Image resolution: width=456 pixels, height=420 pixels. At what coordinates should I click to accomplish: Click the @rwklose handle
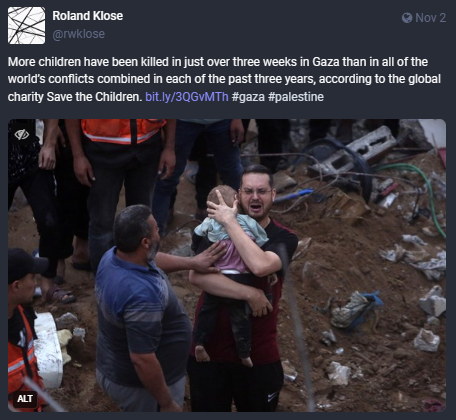pos(79,34)
